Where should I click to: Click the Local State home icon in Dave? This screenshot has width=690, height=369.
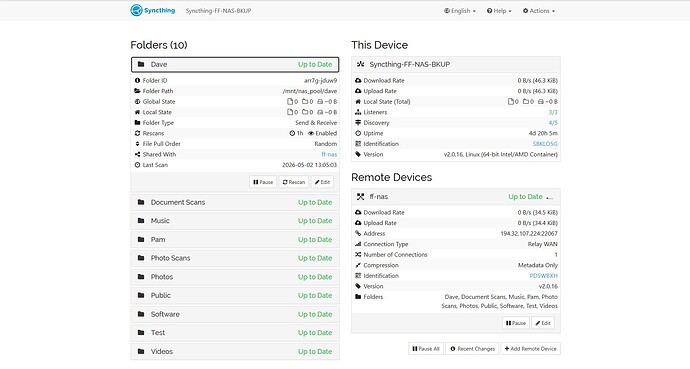[137, 112]
